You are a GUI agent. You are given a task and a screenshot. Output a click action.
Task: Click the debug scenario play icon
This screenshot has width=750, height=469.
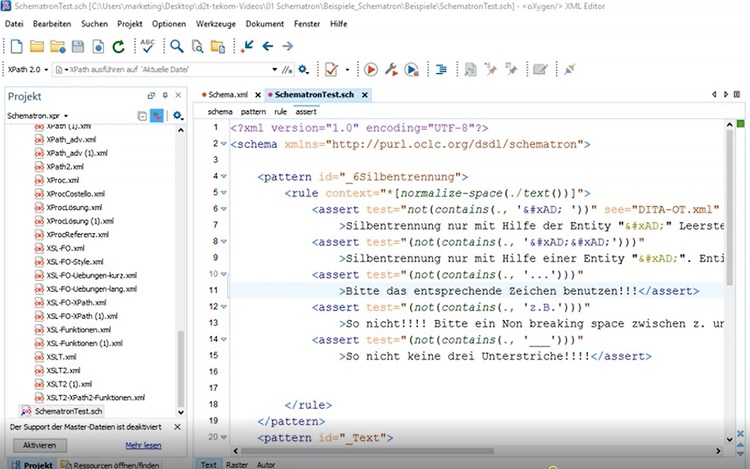tap(412, 70)
